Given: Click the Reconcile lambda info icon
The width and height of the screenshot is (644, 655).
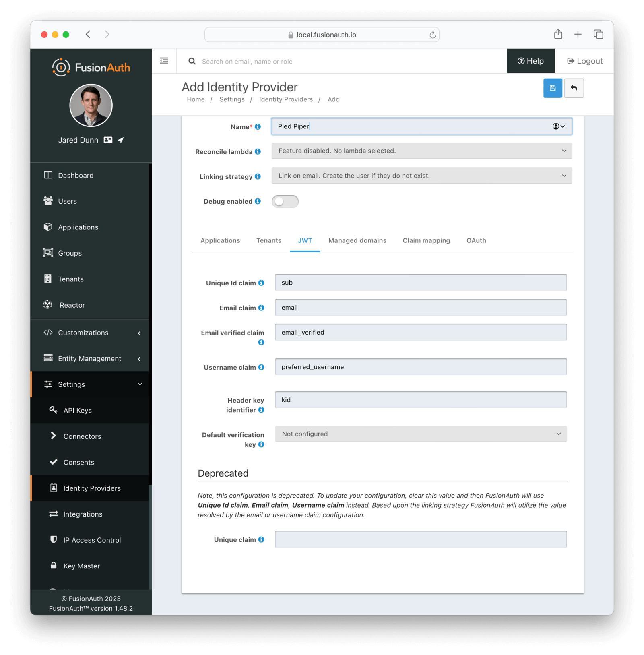Looking at the screenshot, I should (258, 152).
